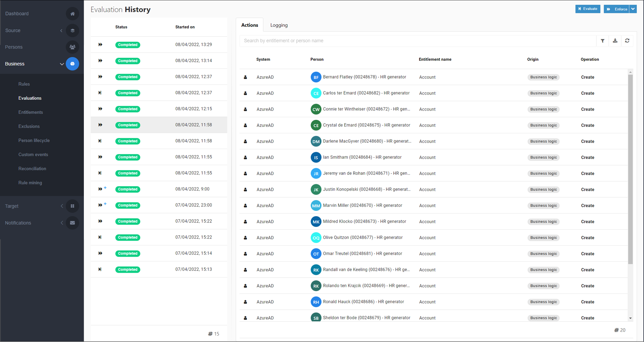Screen dimensions: 644x342
Task: Click the Target grid icon
Action: point(72,206)
